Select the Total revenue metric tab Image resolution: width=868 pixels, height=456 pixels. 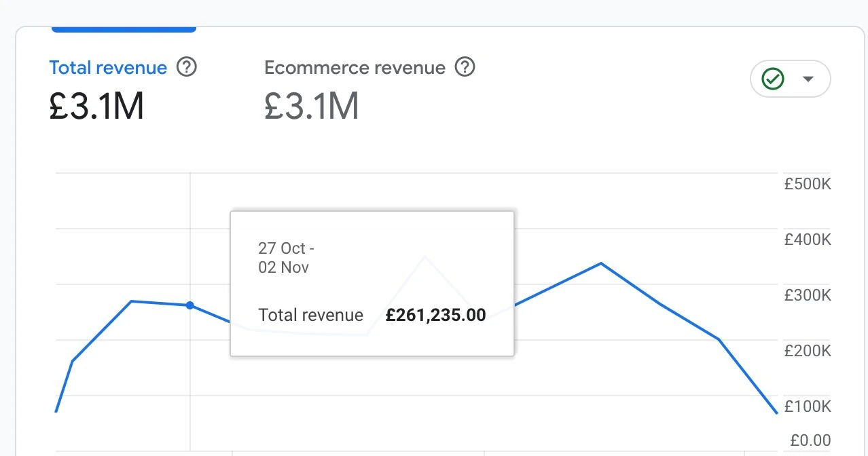click(x=108, y=68)
